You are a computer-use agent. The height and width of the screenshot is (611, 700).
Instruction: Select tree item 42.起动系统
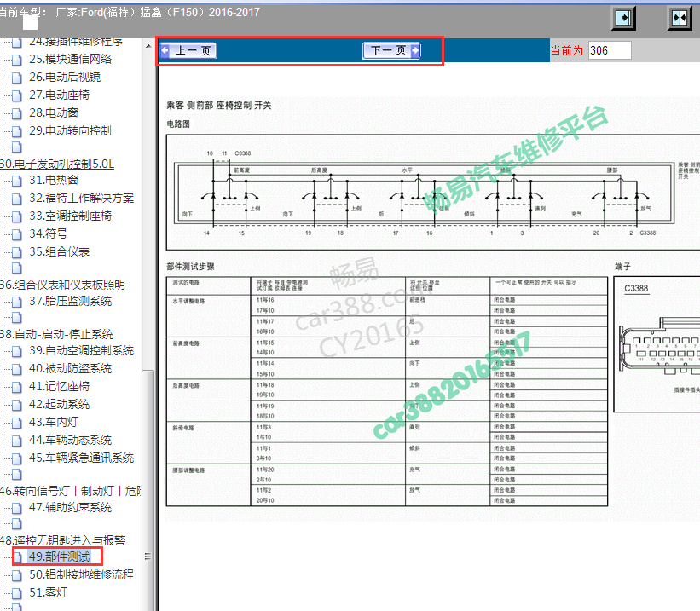60,404
